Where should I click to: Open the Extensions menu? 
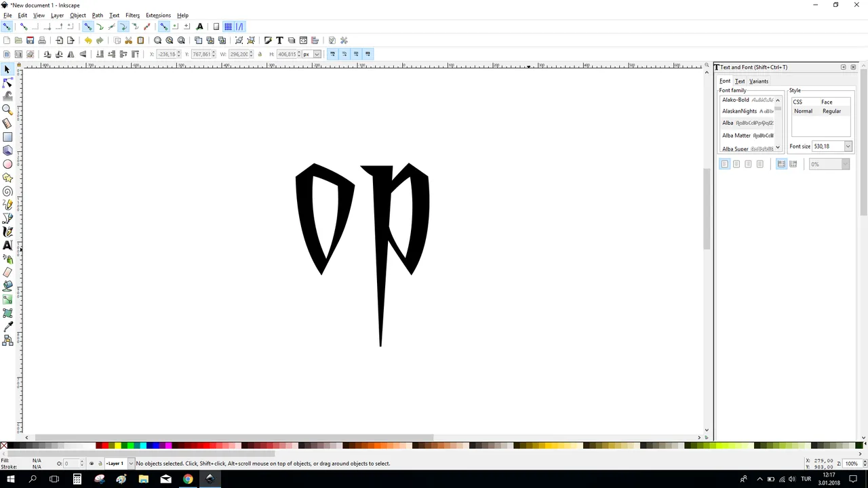click(158, 15)
